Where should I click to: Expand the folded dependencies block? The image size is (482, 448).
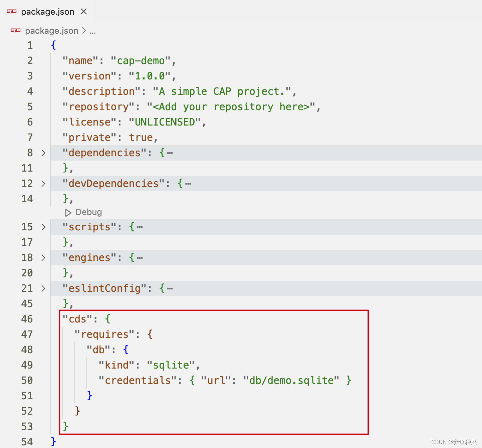pyautogui.click(x=43, y=153)
